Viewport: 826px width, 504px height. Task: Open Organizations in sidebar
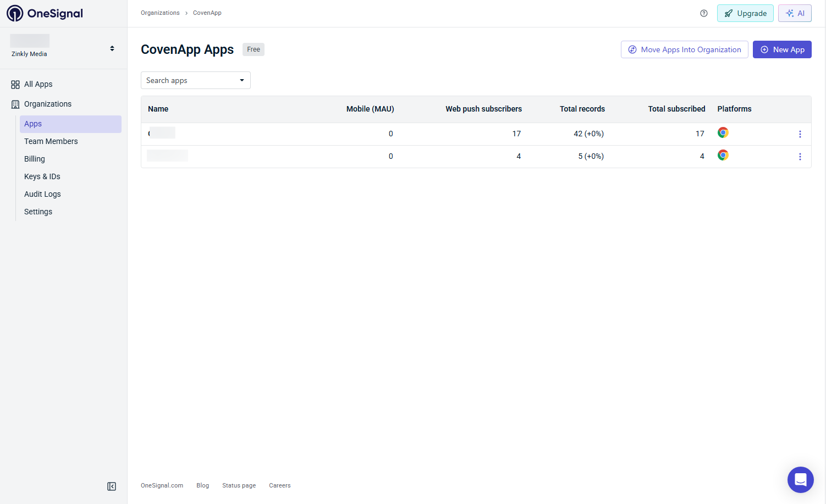pos(47,104)
